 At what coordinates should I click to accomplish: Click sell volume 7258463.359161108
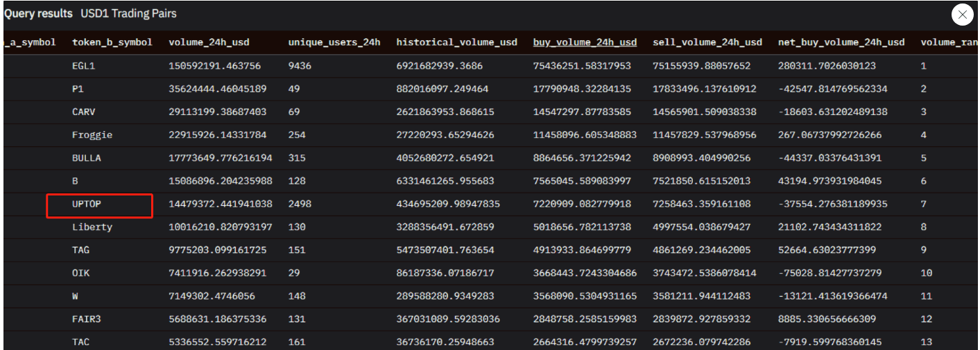tap(701, 204)
